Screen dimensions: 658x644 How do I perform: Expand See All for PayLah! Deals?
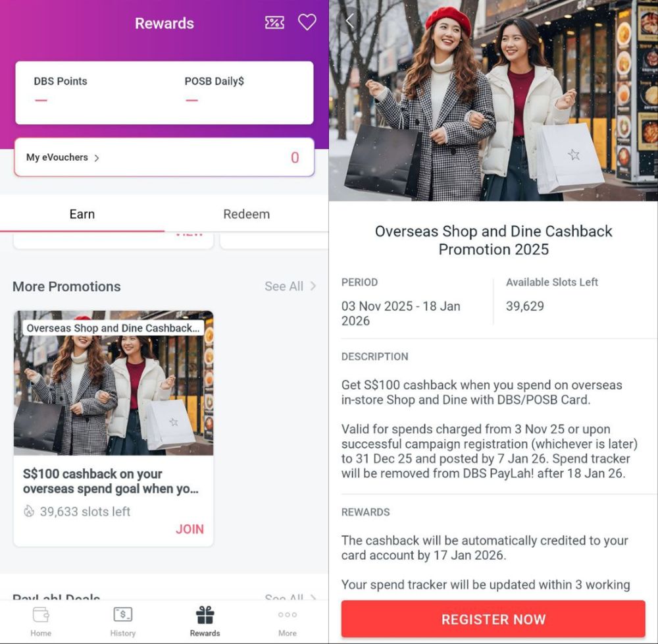pyautogui.click(x=290, y=597)
